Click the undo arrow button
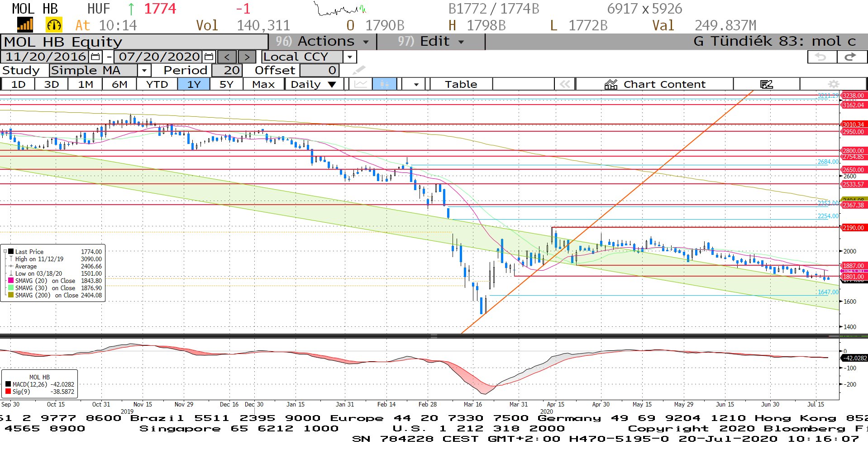The image size is (868, 464). click(822, 57)
